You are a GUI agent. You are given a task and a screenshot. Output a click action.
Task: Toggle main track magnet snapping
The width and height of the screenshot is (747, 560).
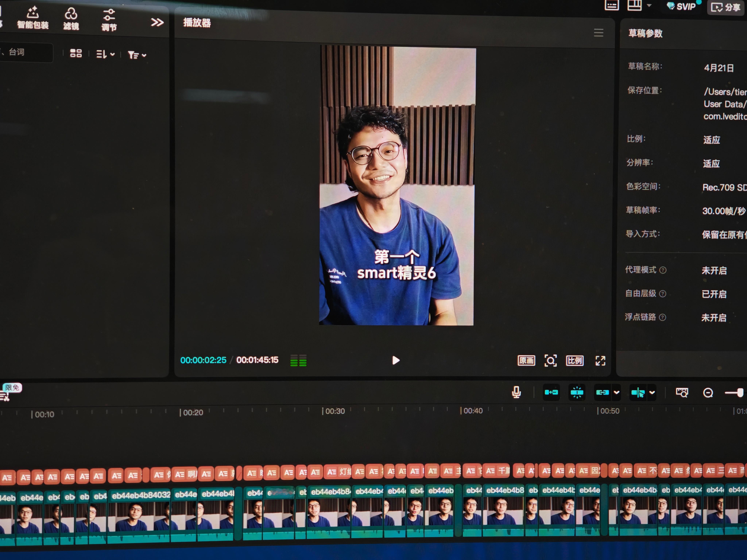click(x=551, y=392)
